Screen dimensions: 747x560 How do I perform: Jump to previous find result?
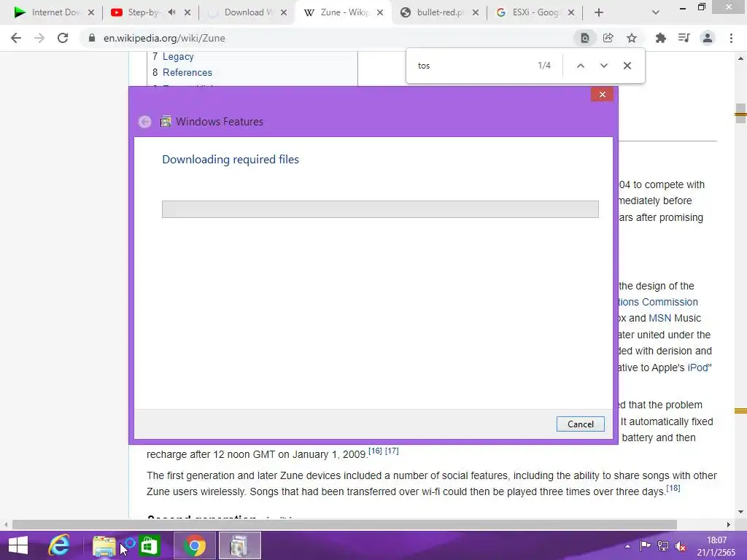pos(580,66)
